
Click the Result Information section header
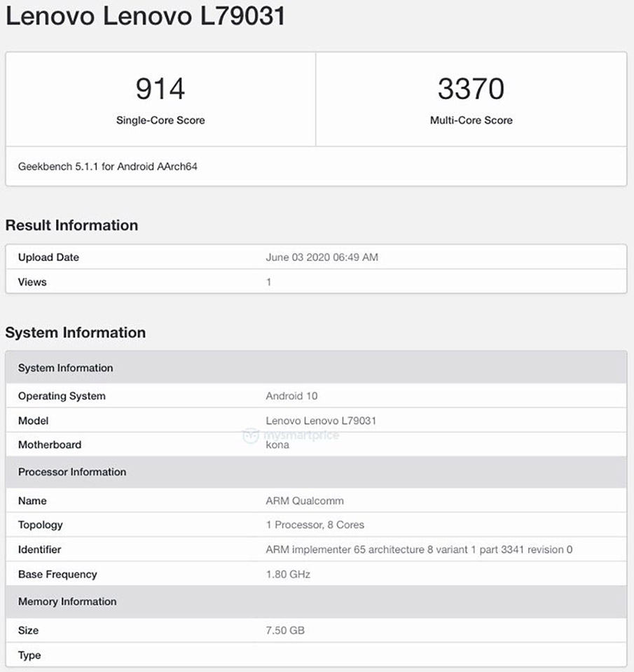(71, 225)
